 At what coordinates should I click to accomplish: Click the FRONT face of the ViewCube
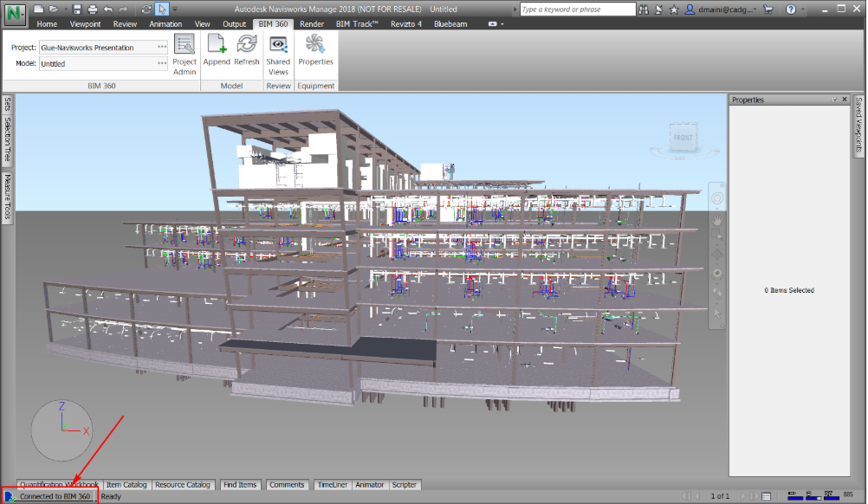(x=683, y=138)
